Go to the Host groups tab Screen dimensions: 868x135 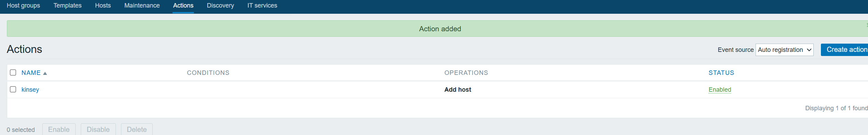coord(23,5)
